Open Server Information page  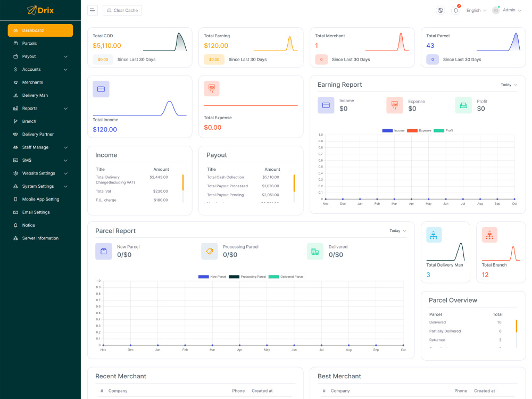40,238
